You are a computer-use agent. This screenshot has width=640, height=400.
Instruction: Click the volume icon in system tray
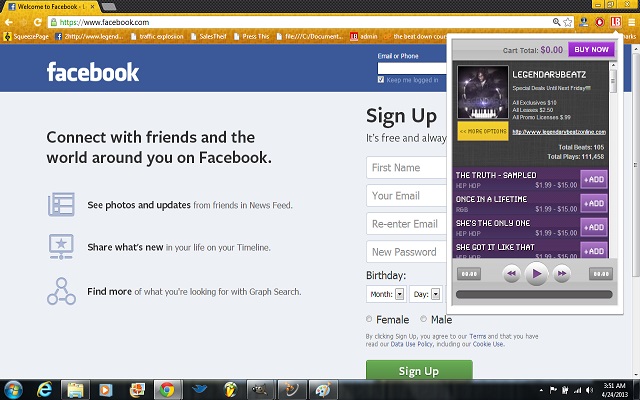[x=589, y=390]
